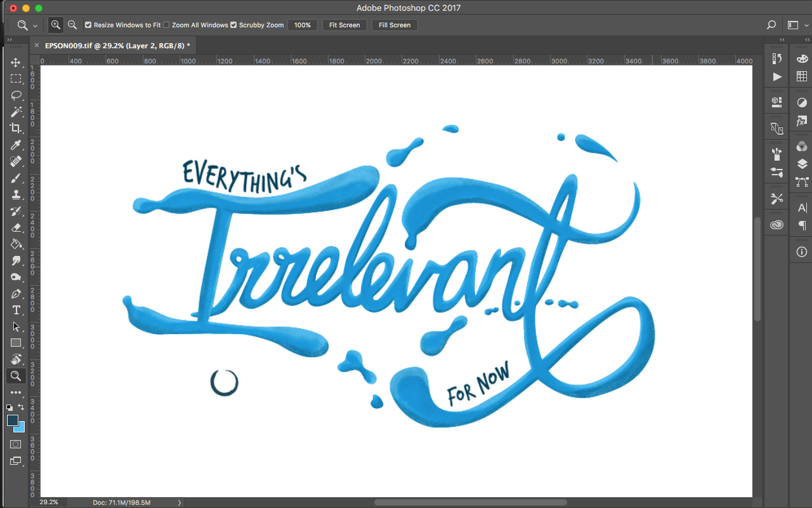Click the horizontal canvas scrollbar
Screen dimensions: 812x508
[x=469, y=502]
